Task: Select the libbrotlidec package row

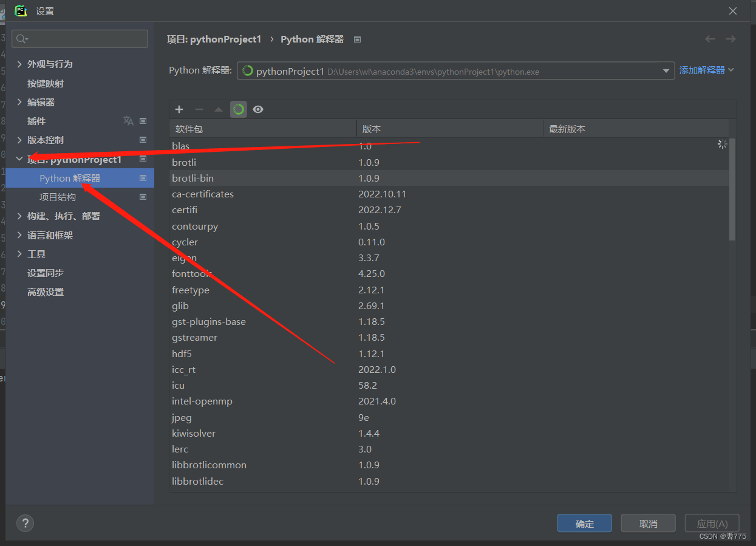Action: coord(449,481)
